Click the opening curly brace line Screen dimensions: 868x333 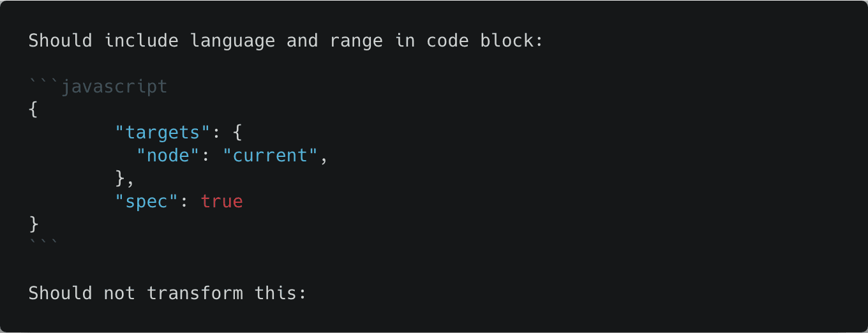click(x=34, y=110)
